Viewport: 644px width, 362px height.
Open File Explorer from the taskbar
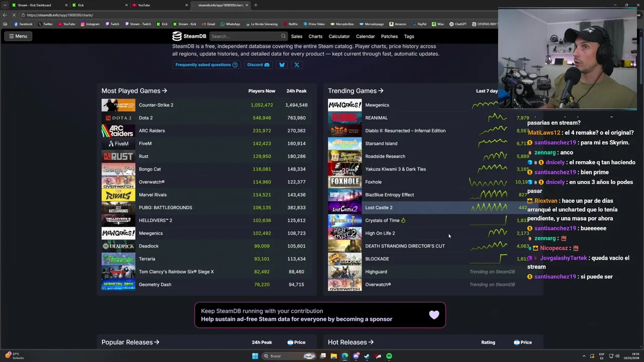(x=334, y=356)
